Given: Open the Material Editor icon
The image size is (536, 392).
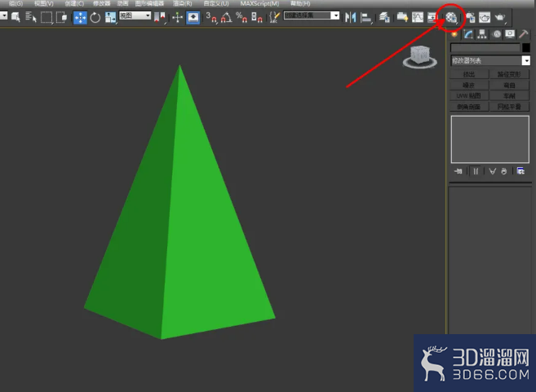Looking at the screenshot, I should pos(451,17).
